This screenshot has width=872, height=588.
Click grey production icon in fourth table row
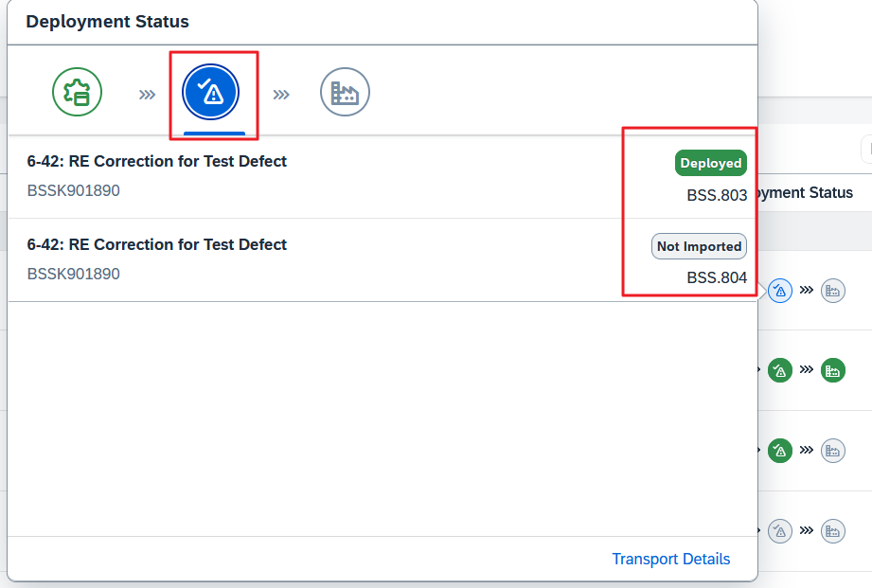pos(833,531)
